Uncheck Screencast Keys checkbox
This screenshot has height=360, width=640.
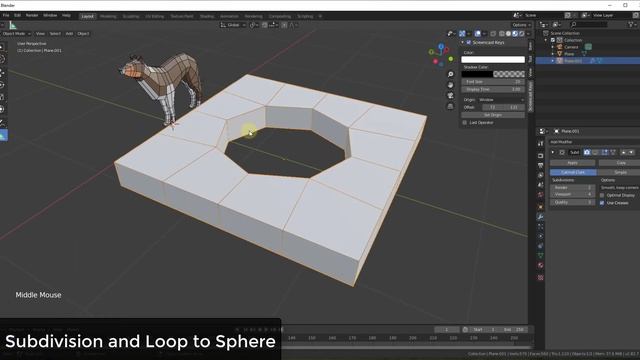tap(469, 42)
